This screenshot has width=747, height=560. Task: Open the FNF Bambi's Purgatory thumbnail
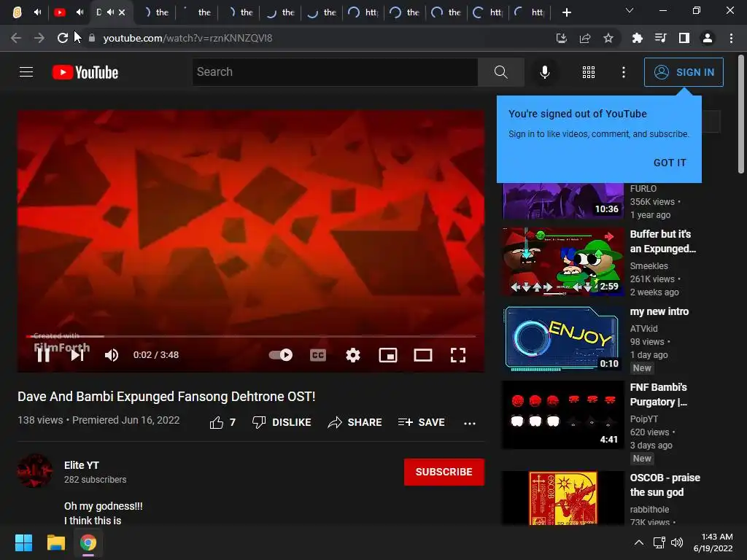[x=563, y=415]
